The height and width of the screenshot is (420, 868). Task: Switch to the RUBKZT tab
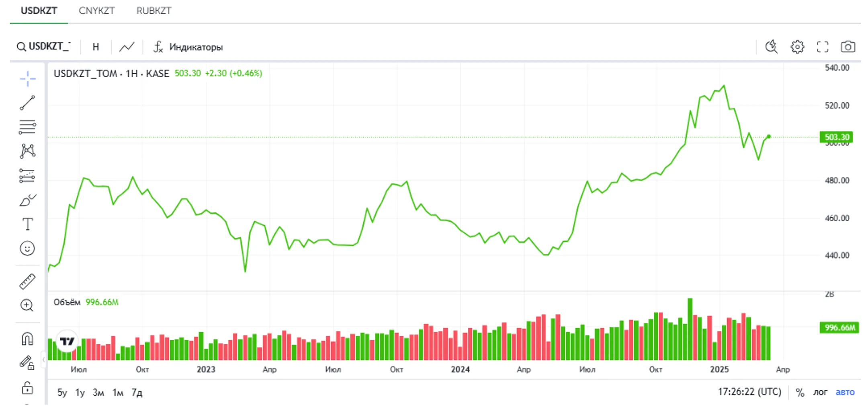(x=154, y=11)
